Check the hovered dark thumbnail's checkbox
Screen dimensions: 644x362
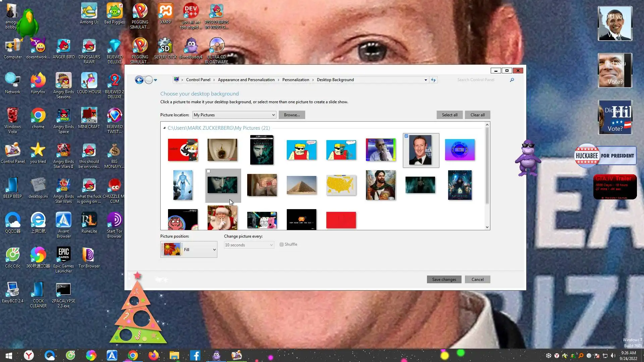(209, 171)
